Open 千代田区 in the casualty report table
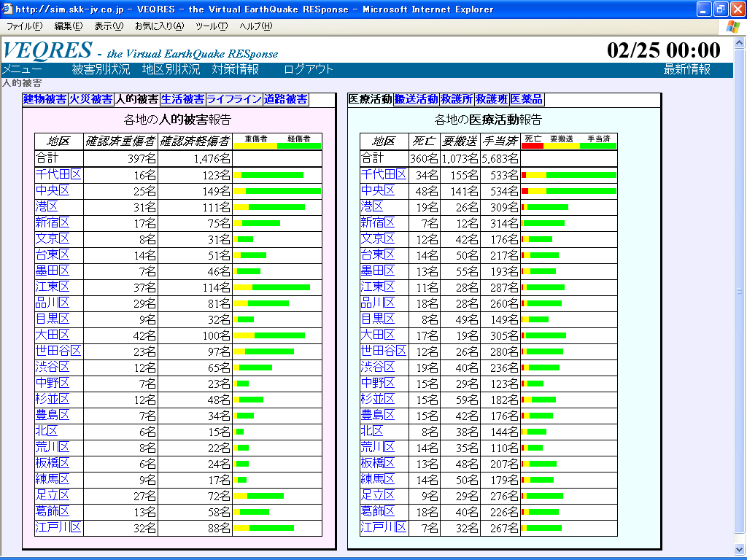The image size is (747, 560). [58, 174]
